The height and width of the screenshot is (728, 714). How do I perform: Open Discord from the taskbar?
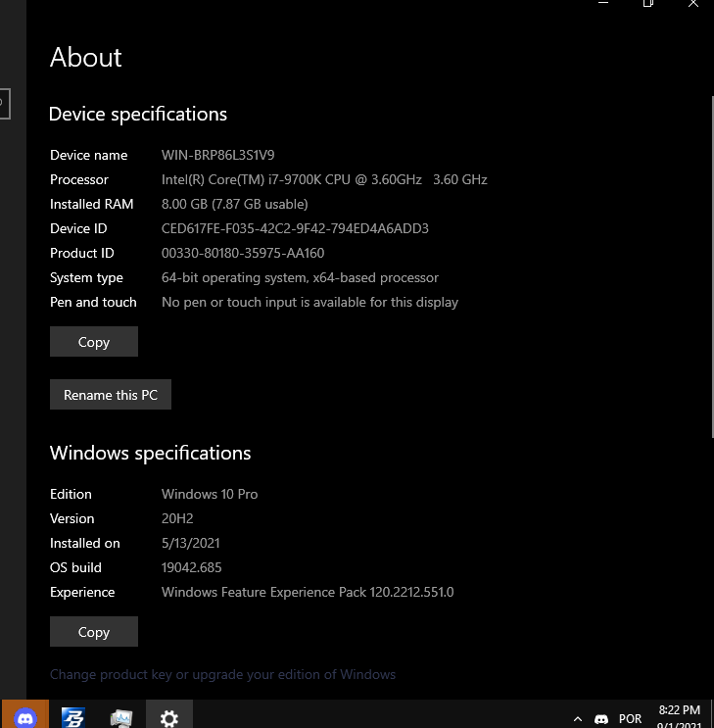tap(25, 716)
